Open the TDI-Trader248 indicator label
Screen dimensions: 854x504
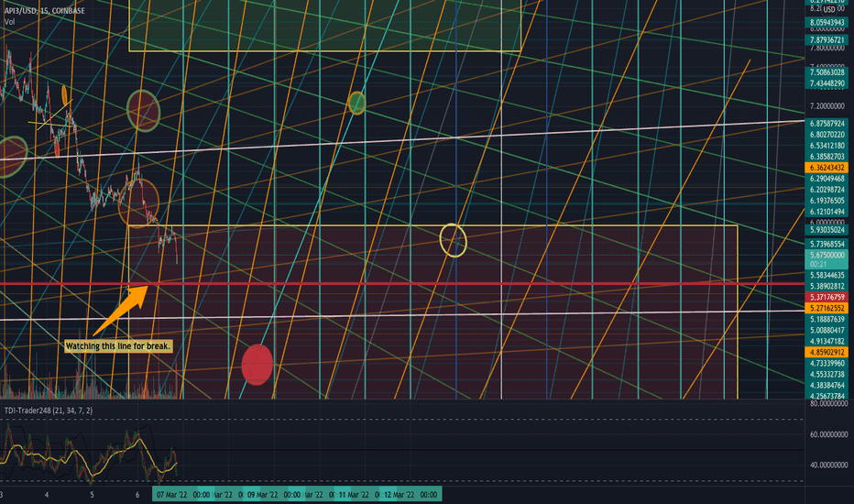pyautogui.click(x=49, y=411)
